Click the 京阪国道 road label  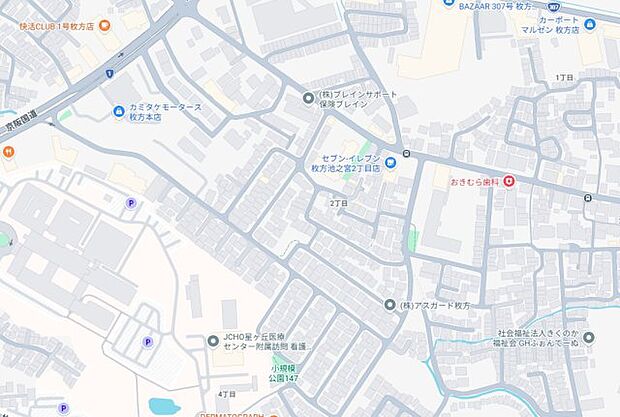21,125
